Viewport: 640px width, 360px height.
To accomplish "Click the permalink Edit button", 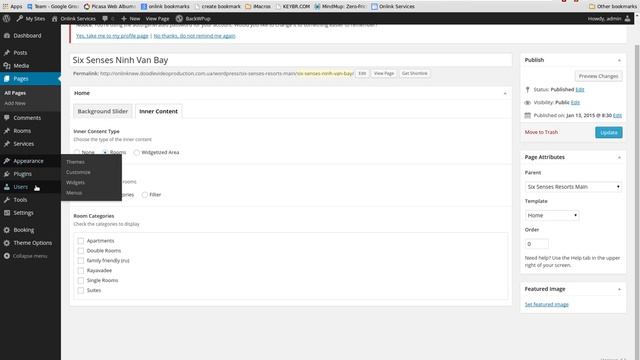I will point(362,73).
